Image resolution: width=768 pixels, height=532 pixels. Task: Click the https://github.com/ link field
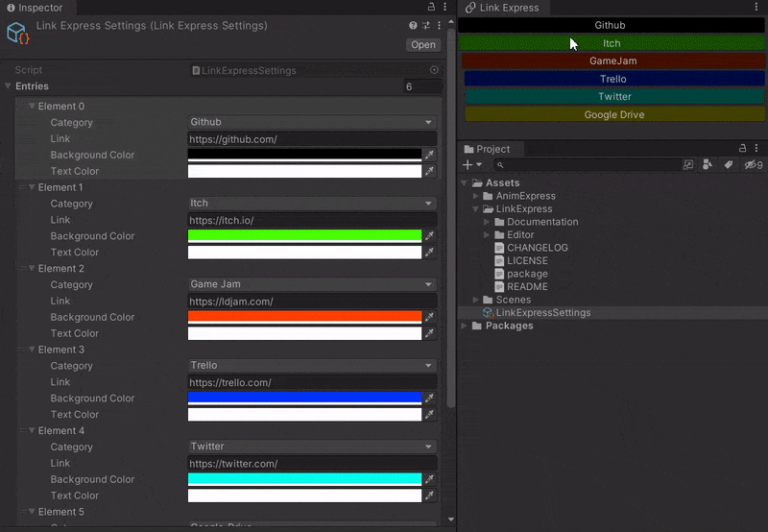click(x=313, y=139)
